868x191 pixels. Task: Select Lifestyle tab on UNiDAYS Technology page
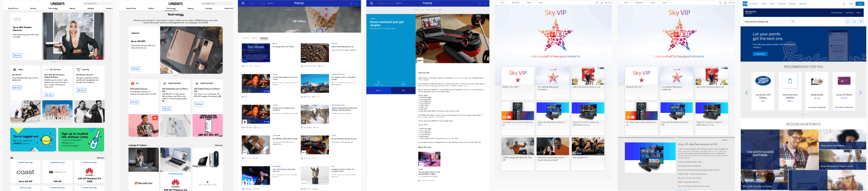tap(209, 8)
